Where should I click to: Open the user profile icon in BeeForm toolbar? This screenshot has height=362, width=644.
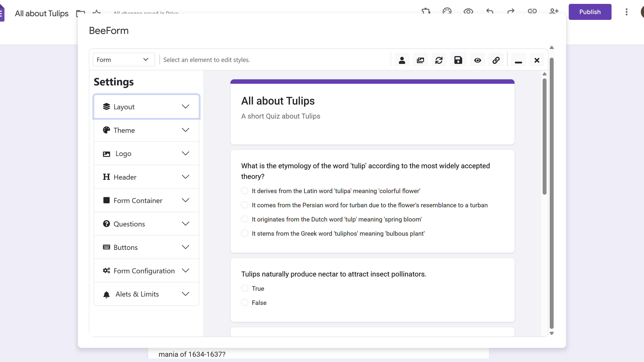tap(402, 60)
